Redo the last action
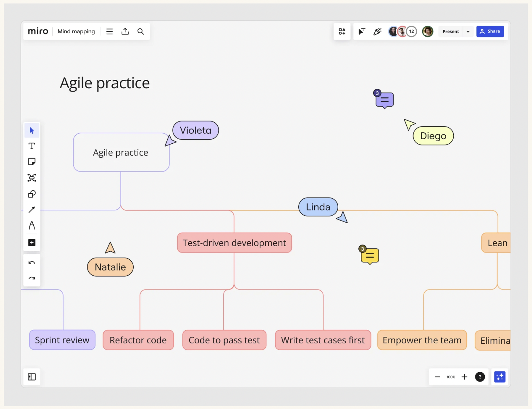 (32, 278)
